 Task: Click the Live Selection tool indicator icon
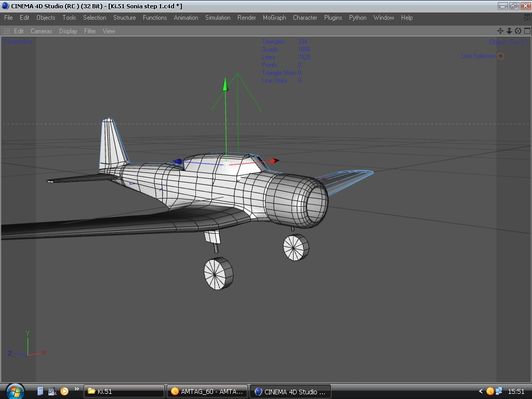[501, 56]
